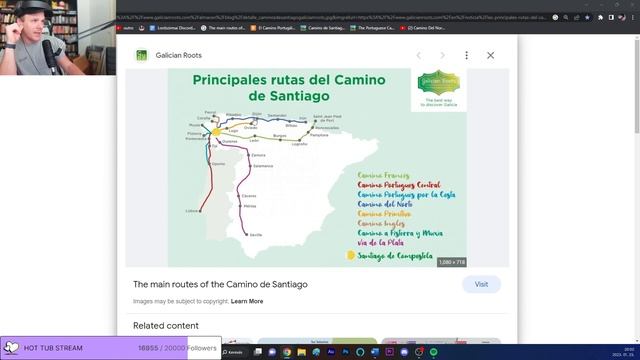Open the Chrome three-dot menu

[x=633, y=18]
